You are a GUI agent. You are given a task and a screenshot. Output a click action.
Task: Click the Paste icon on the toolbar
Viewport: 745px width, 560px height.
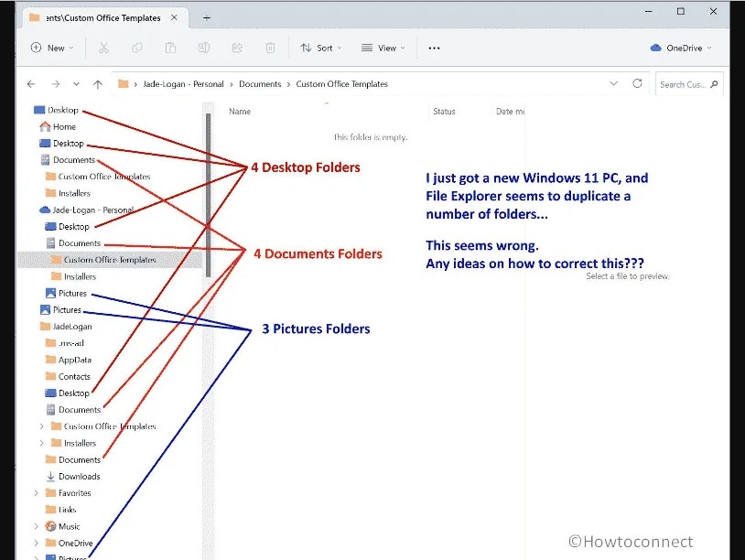point(170,48)
